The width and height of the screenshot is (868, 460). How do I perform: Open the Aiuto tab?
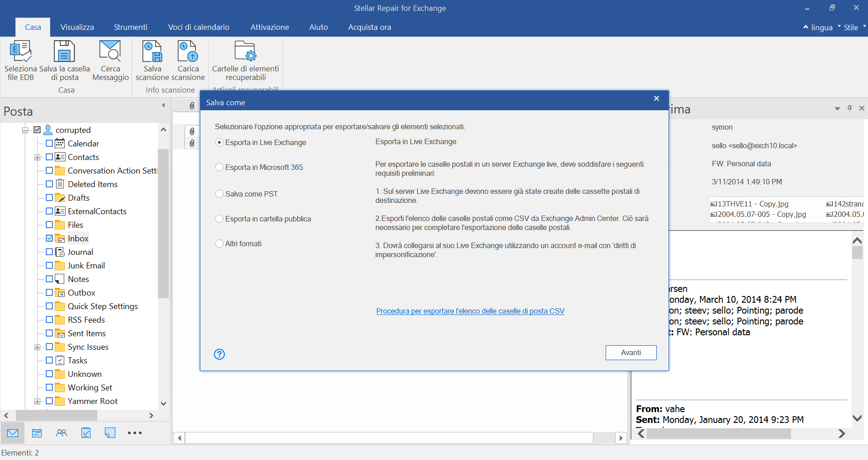(x=318, y=27)
